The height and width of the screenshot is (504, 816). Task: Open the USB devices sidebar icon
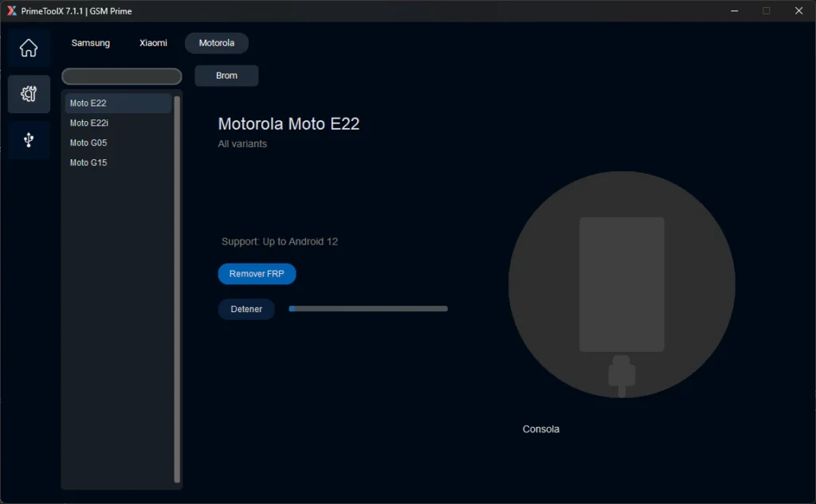coord(29,140)
